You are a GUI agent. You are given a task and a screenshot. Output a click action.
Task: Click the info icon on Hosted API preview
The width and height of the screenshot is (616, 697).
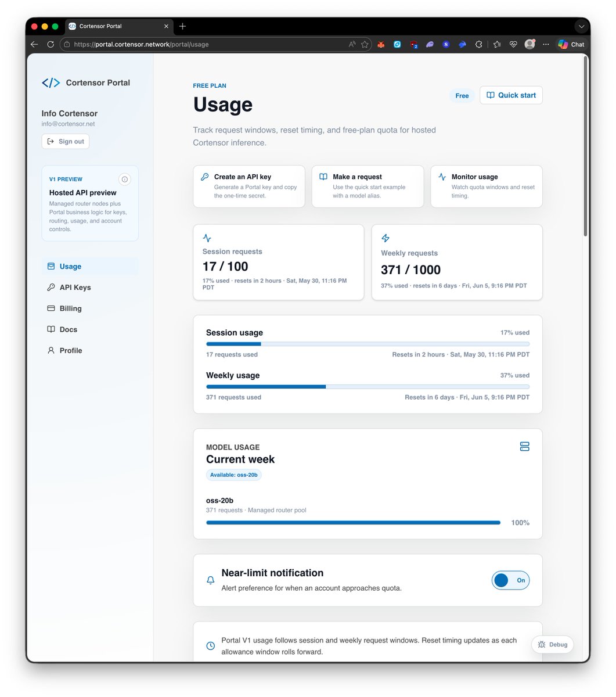(x=124, y=179)
